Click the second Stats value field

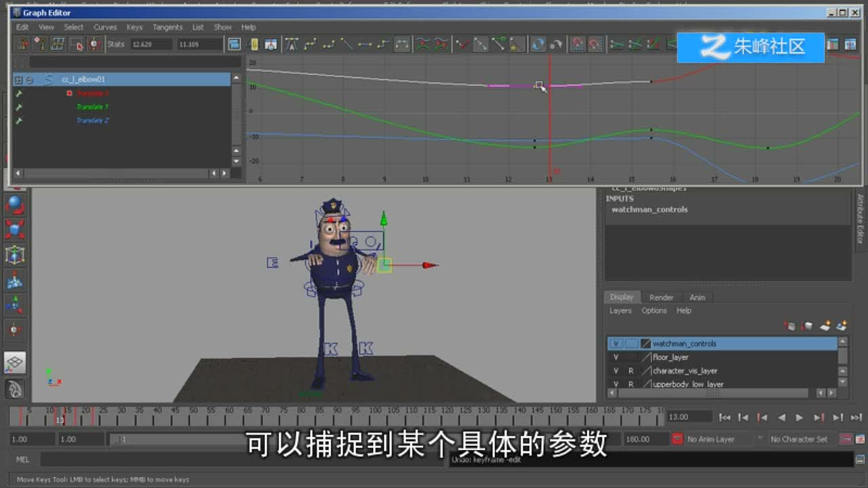pyautogui.click(x=199, y=45)
